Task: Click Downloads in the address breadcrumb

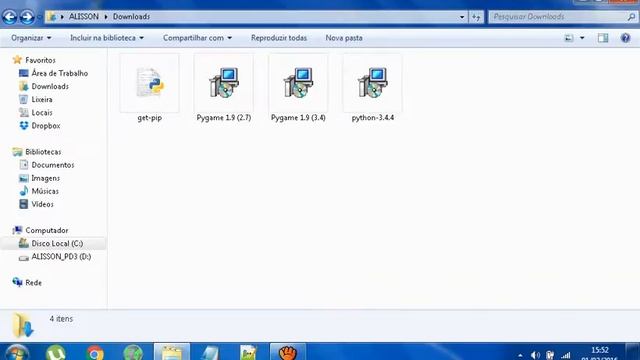Action: click(x=131, y=17)
